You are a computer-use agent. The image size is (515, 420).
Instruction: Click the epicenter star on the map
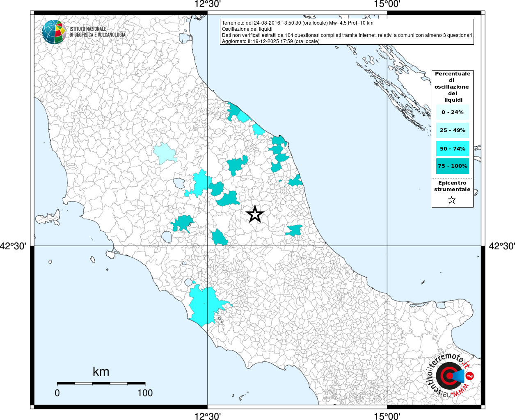coord(255,214)
